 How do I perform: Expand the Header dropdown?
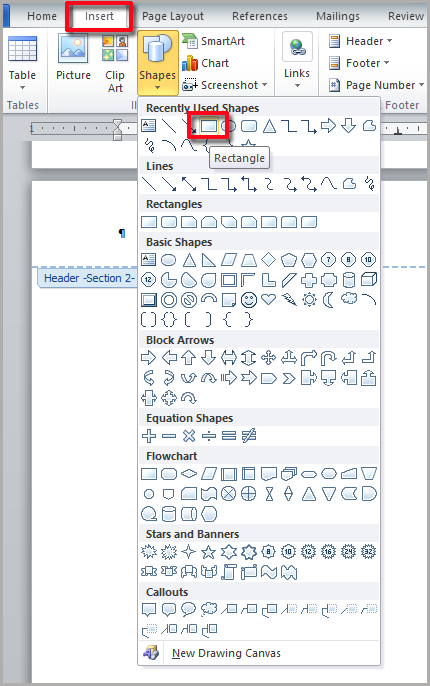361,41
